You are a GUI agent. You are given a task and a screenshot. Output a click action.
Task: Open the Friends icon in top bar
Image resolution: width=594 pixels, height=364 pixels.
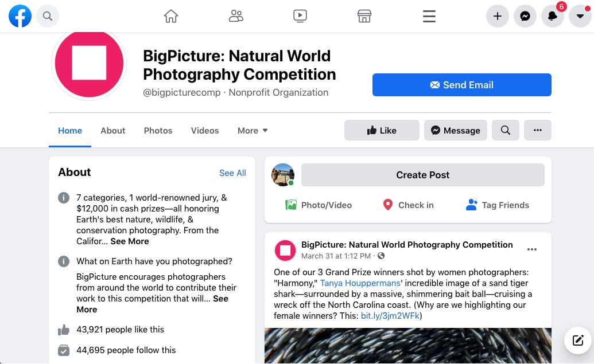point(236,16)
